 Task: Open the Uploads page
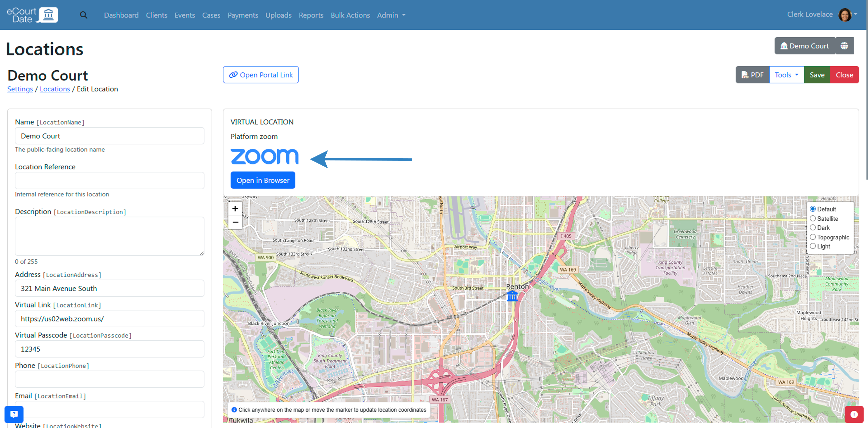click(x=278, y=15)
